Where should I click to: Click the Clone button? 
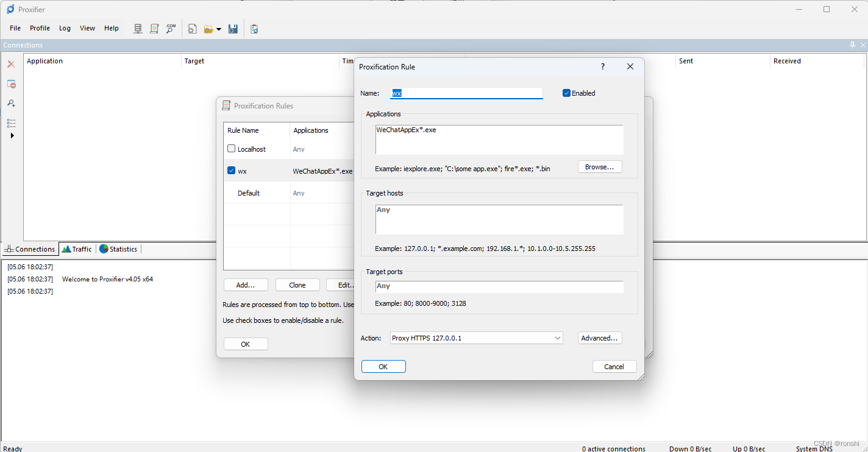[x=297, y=285]
